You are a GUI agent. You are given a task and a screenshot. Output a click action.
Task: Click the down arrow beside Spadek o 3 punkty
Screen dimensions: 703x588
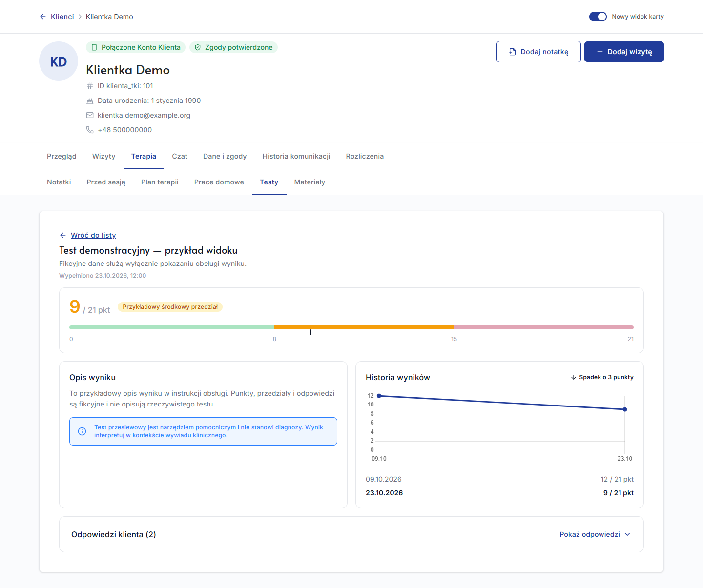click(x=574, y=377)
